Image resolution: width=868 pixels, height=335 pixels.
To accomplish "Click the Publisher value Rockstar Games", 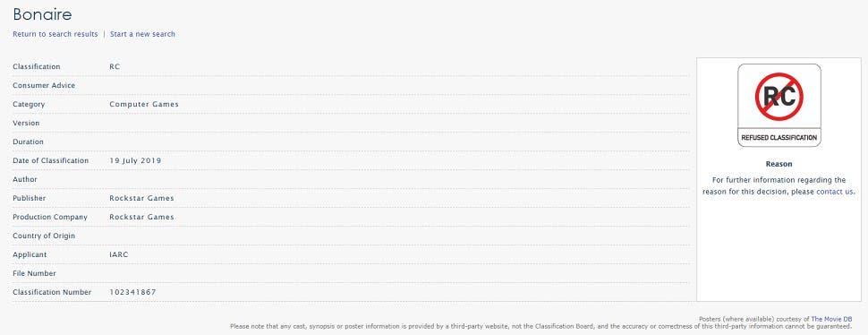I will point(141,198).
